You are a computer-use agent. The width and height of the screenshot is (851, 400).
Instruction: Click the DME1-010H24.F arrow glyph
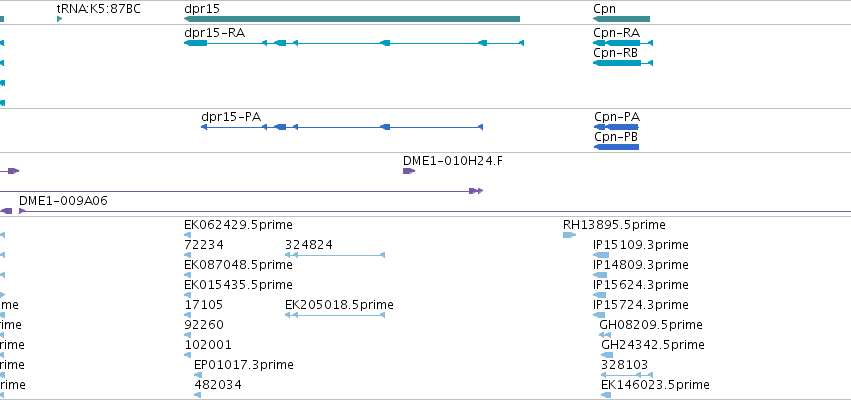(409, 171)
